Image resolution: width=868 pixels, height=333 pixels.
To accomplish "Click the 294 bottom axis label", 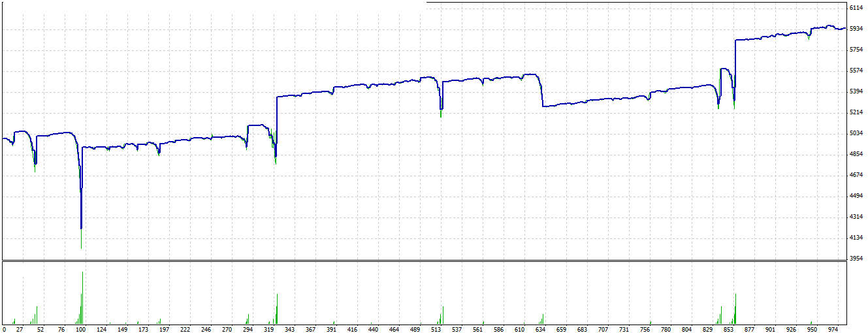I will pyautogui.click(x=248, y=329).
